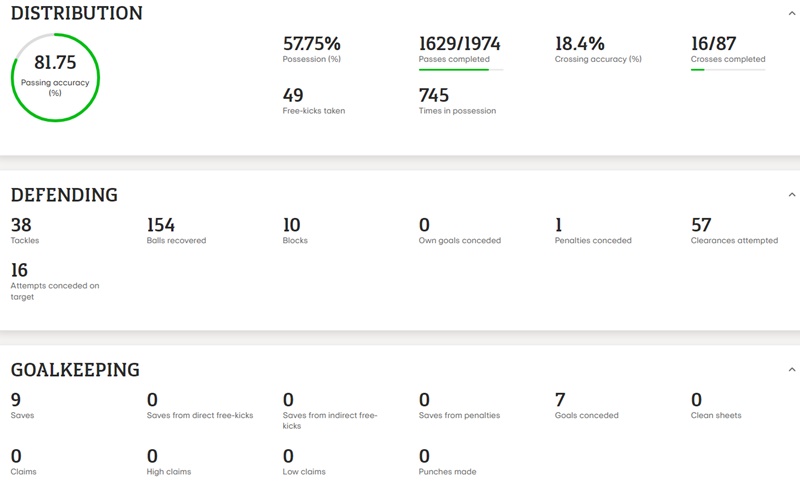
Task: Click the 57.75% possession stat
Action: click(x=311, y=44)
